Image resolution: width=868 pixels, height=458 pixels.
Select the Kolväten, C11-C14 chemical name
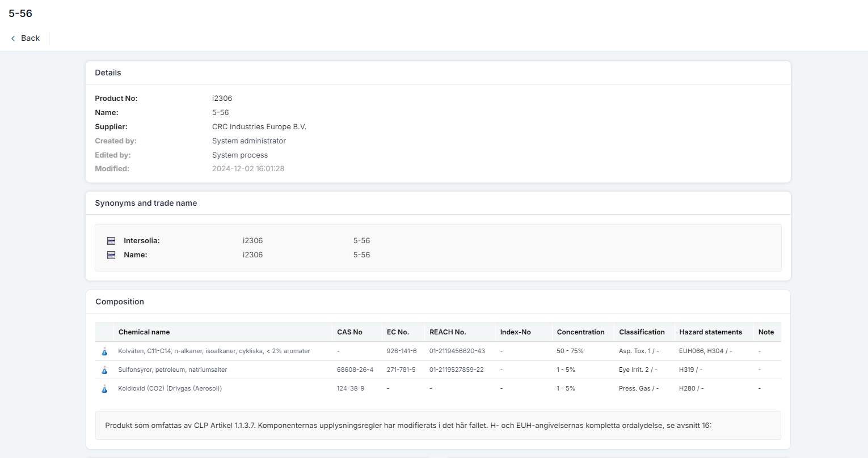coord(214,351)
